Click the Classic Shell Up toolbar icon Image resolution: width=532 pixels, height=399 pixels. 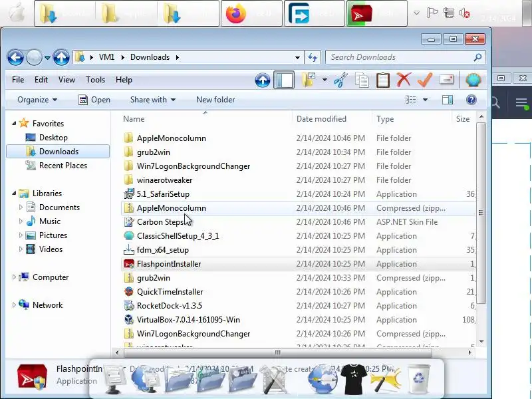coord(262,80)
